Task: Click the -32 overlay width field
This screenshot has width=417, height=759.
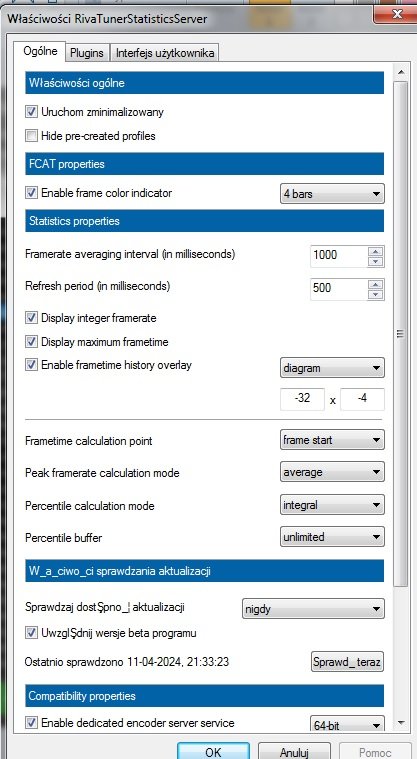Action: pyautogui.click(x=302, y=399)
